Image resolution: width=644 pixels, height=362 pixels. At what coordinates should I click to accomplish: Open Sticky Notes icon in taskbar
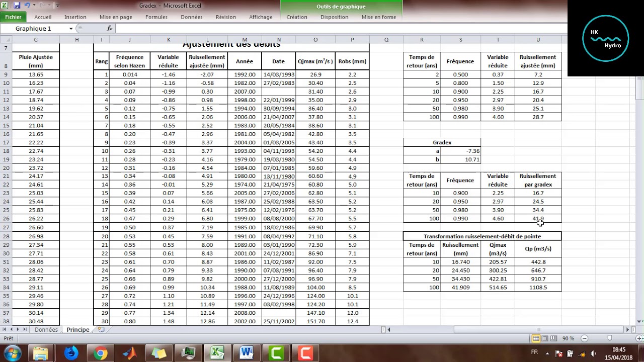[158, 353]
